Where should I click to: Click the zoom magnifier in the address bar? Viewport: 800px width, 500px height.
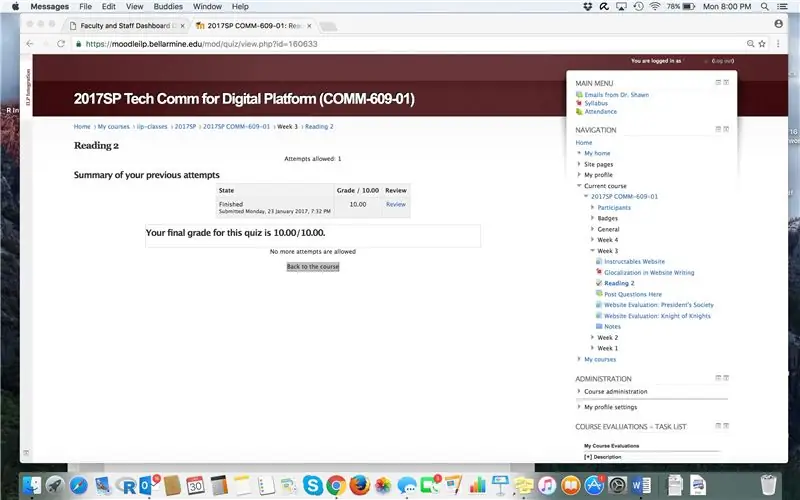pyautogui.click(x=751, y=44)
